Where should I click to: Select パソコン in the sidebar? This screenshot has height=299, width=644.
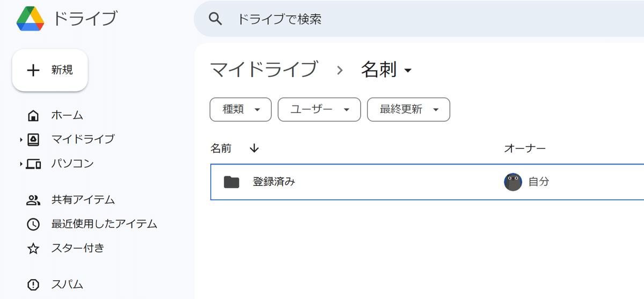72,163
